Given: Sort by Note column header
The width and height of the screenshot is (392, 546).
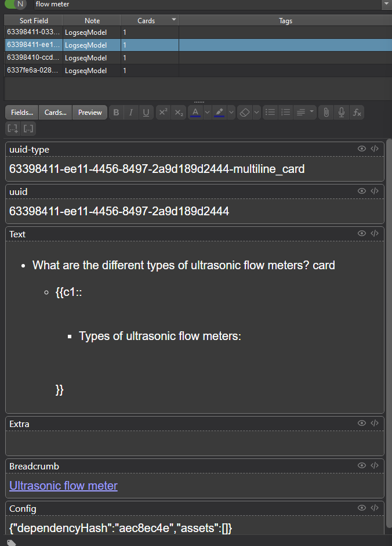Looking at the screenshot, I should (92, 20).
